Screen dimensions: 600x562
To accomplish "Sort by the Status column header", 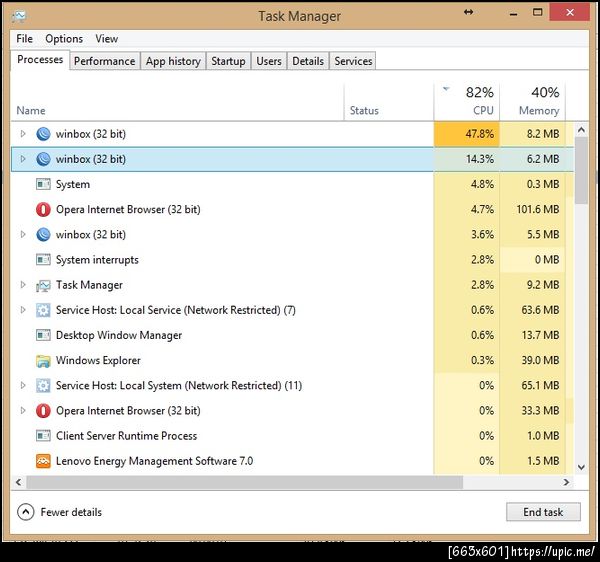I will (x=389, y=101).
